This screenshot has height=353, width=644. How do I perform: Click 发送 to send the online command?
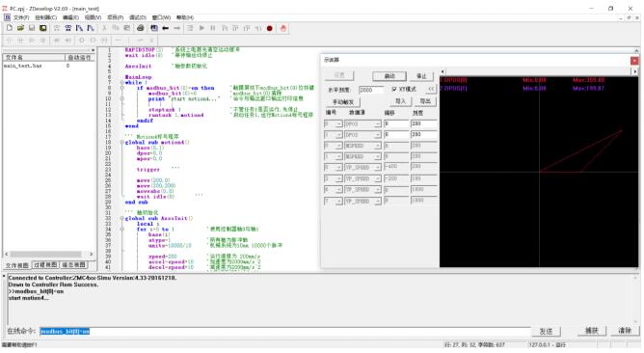(x=546, y=331)
